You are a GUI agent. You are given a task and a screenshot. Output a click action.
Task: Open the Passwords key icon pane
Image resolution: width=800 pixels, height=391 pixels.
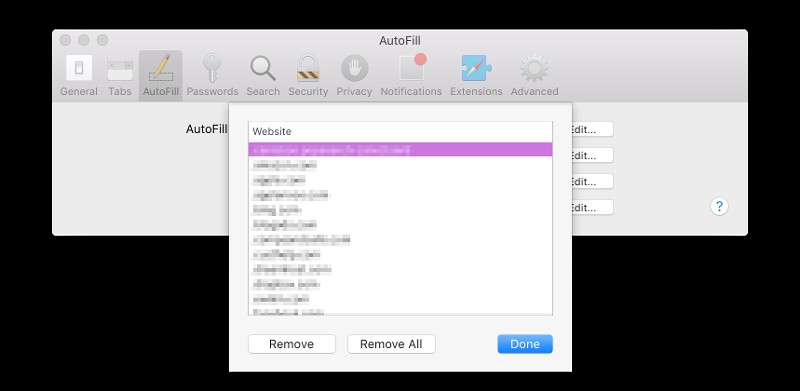212,76
